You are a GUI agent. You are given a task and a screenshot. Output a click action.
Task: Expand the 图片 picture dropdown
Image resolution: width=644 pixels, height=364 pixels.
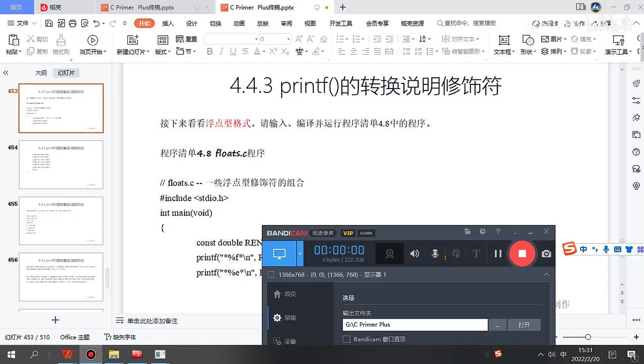point(553,39)
